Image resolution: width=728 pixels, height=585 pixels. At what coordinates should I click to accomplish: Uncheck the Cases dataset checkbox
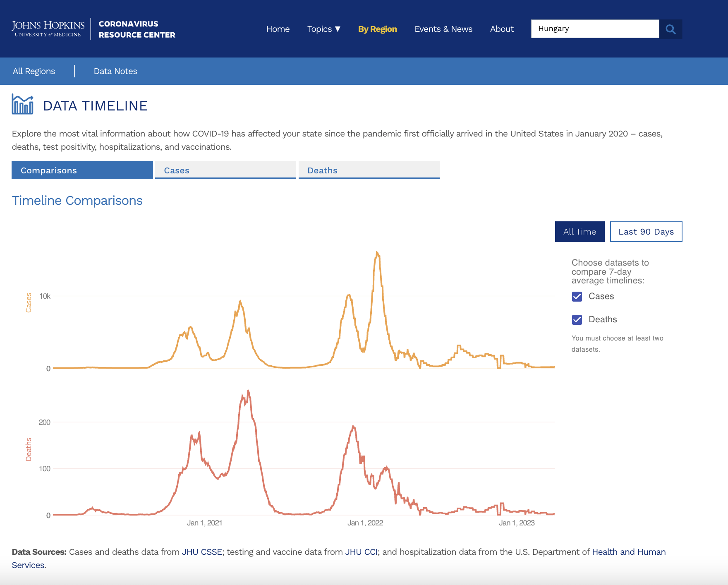coord(577,297)
